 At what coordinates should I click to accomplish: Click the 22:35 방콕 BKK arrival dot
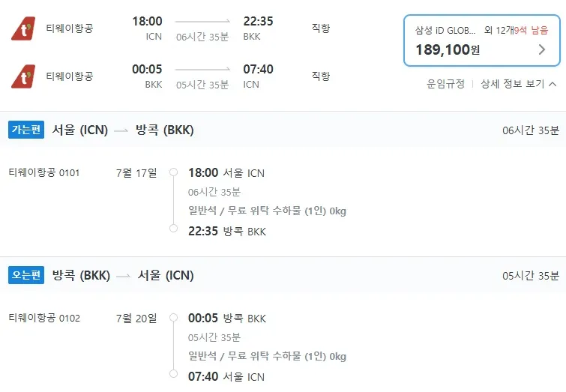(173, 229)
